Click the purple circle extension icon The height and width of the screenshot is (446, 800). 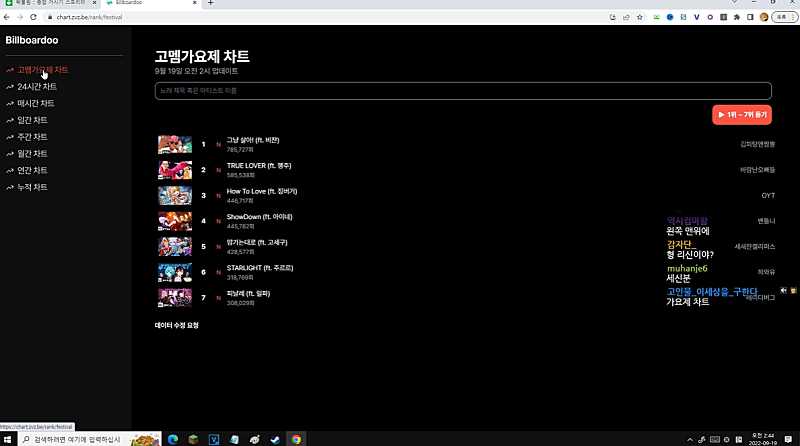point(710,17)
